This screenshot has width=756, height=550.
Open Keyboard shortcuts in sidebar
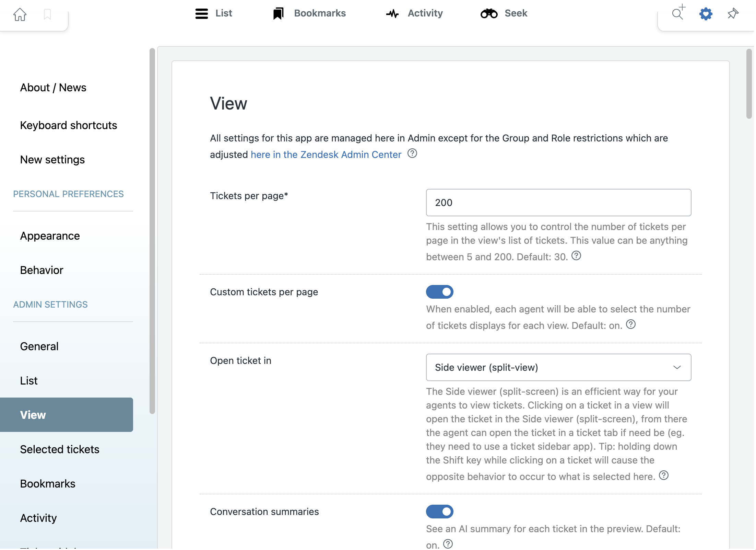click(x=69, y=125)
